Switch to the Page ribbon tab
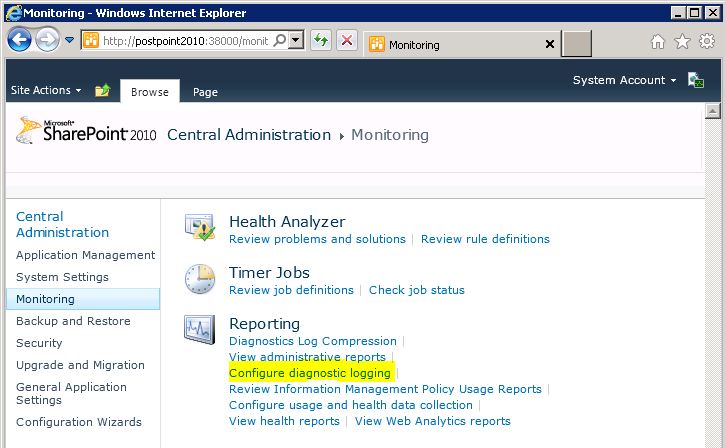The width and height of the screenshot is (725, 448). point(205,92)
